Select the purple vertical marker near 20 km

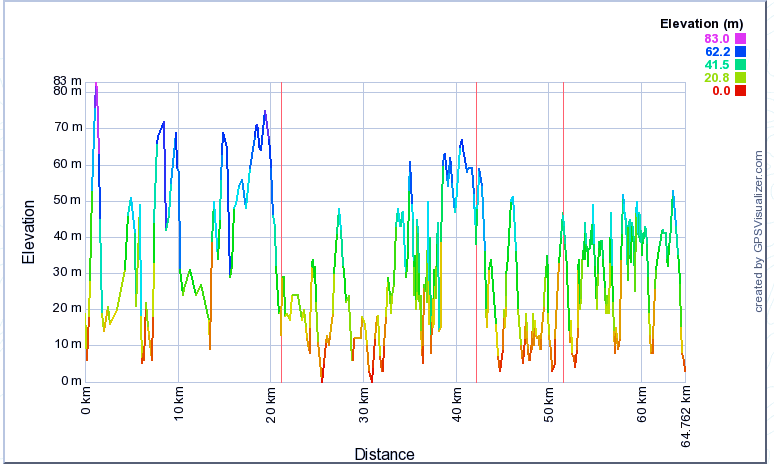281,230
